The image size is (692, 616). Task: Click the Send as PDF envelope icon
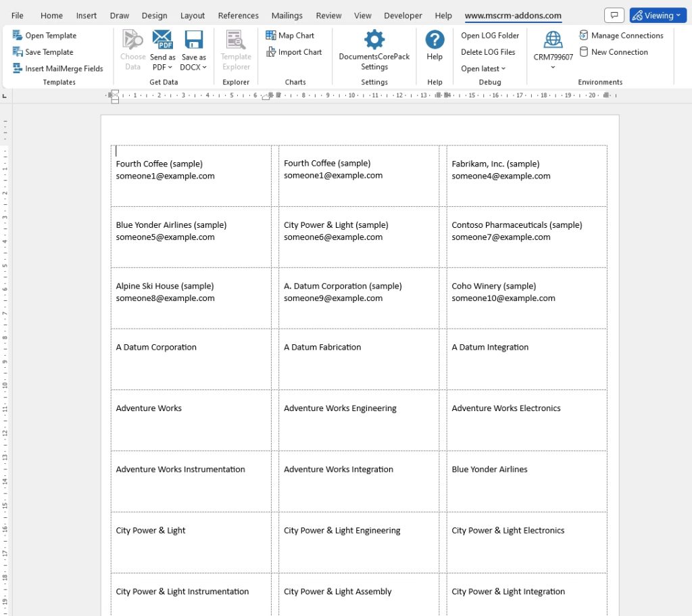click(162, 40)
